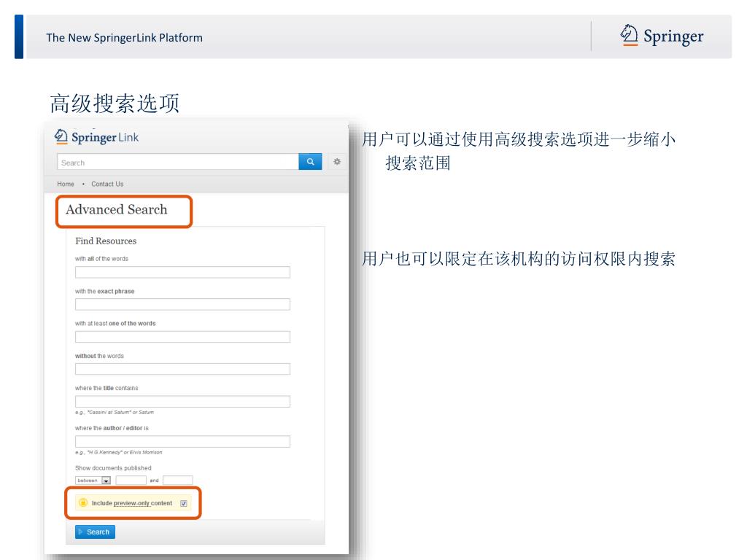Click the preview-only underlined link text
Screen dimensions: 747x560
click(x=131, y=503)
